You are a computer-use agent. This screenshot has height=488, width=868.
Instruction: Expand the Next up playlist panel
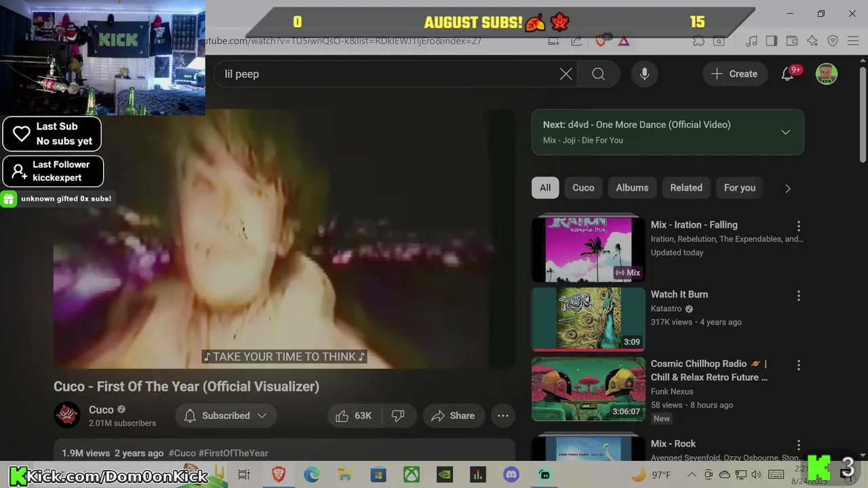tap(785, 132)
